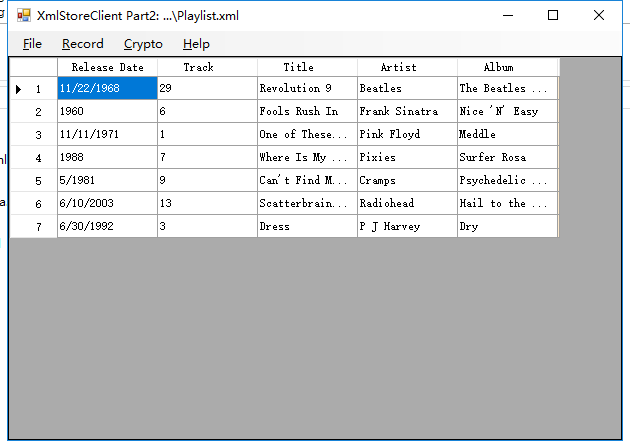The height and width of the screenshot is (448, 630).
Task: Sort by Album column header
Action: [x=507, y=67]
